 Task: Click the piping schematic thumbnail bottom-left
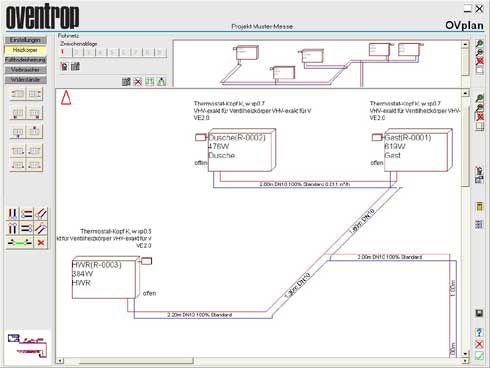point(27,345)
